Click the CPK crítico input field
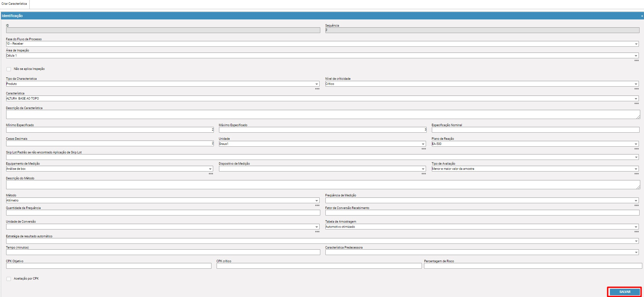The image size is (644, 297). [319, 266]
